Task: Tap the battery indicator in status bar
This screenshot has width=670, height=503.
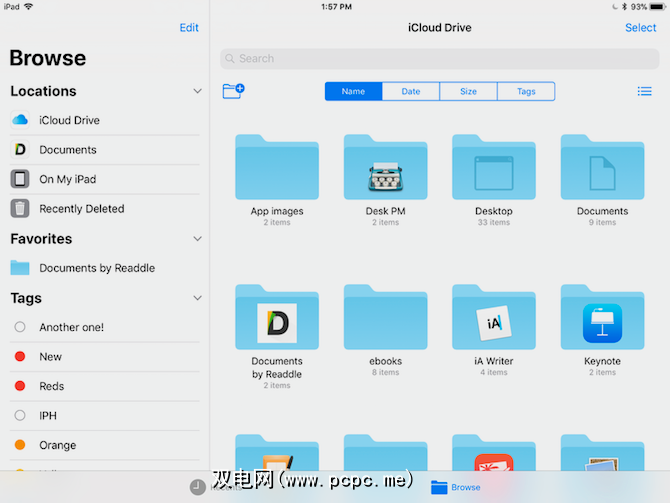Action: point(658,7)
